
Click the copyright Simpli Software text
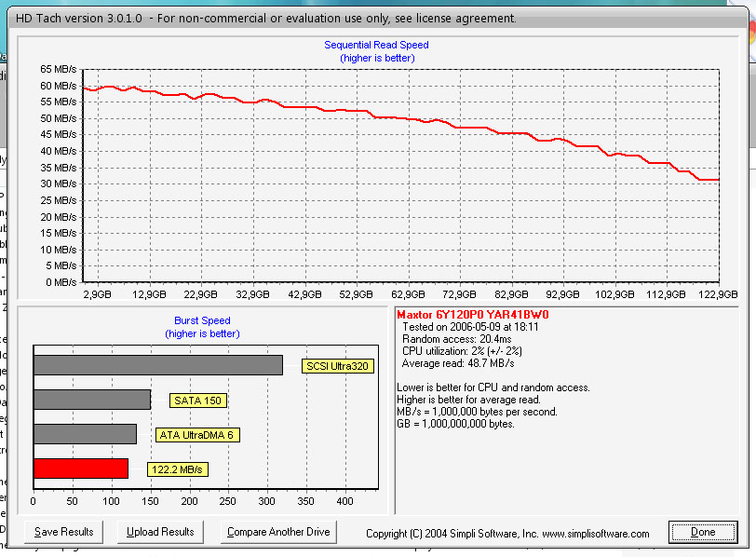pos(507,534)
